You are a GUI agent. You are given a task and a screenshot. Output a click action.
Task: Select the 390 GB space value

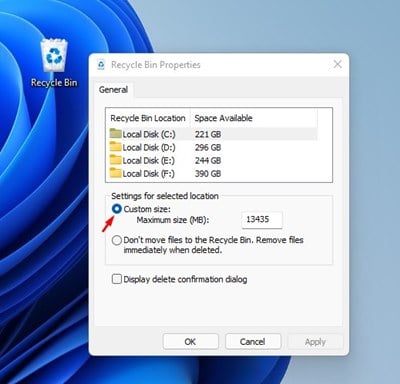(208, 173)
